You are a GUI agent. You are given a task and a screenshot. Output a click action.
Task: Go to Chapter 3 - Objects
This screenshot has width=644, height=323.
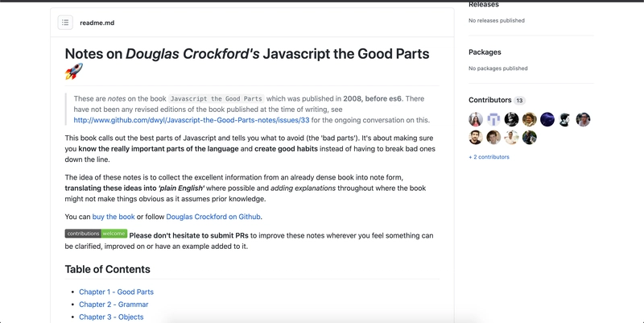pos(111,317)
